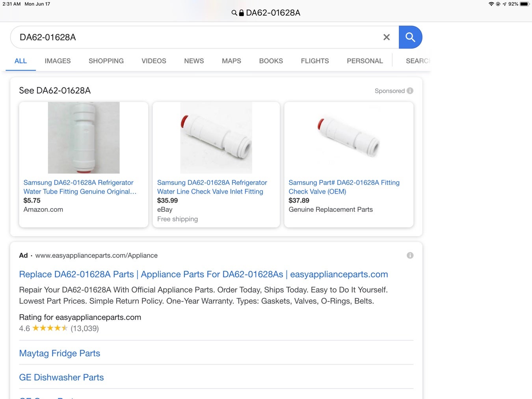Click the blue search magnifier button
The width and height of the screenshot is (532, 399).
coord(410,37)
